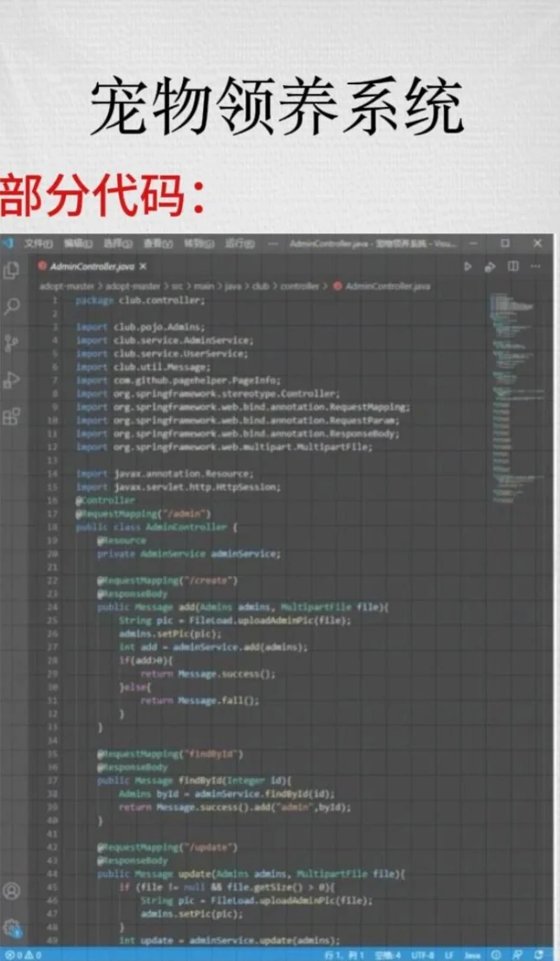Open the editor More Actions ellipsis
The height and width of the screenshot is (961, 560).
coord(536,266)
